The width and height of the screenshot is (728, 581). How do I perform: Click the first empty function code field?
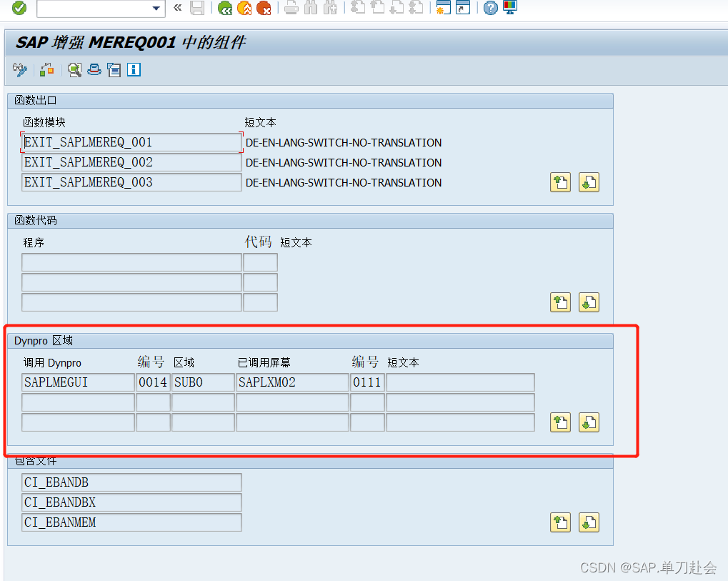(x=261, y=262)
